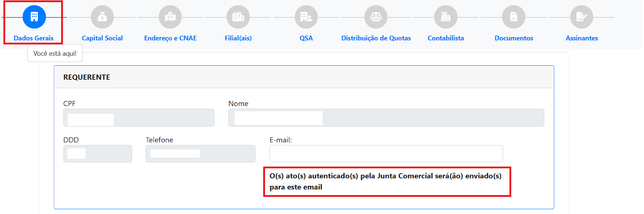Screen dimensions: 644x214
Task: Select the Nome field
Action: pyautogui.click(x=386, y=118)
